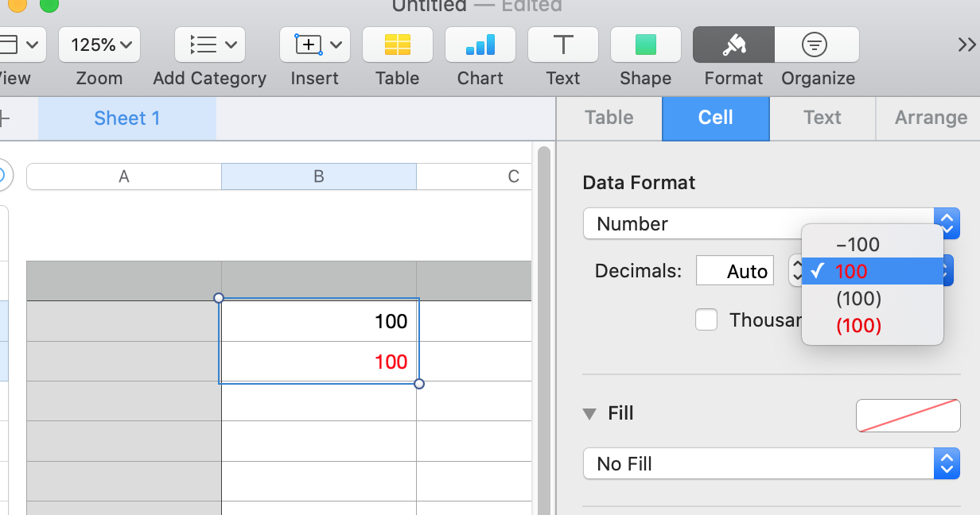
Task: Open the No Fill dropdown
Action: pos(771,463)
